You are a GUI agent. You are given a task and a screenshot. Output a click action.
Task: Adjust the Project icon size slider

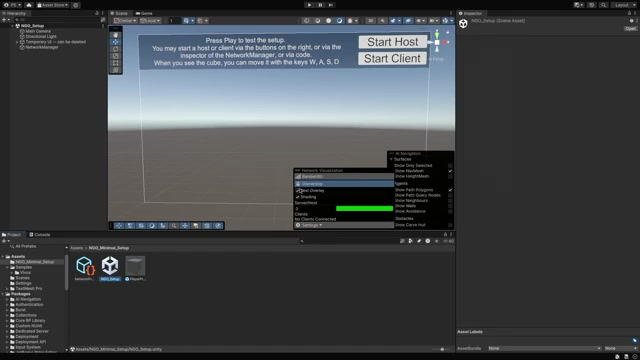[442, 349]
